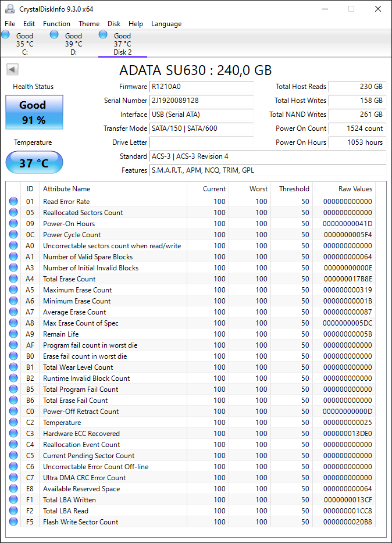Click the Worst column header
This screenshot has width=392, height=543.
click(250, 189)
